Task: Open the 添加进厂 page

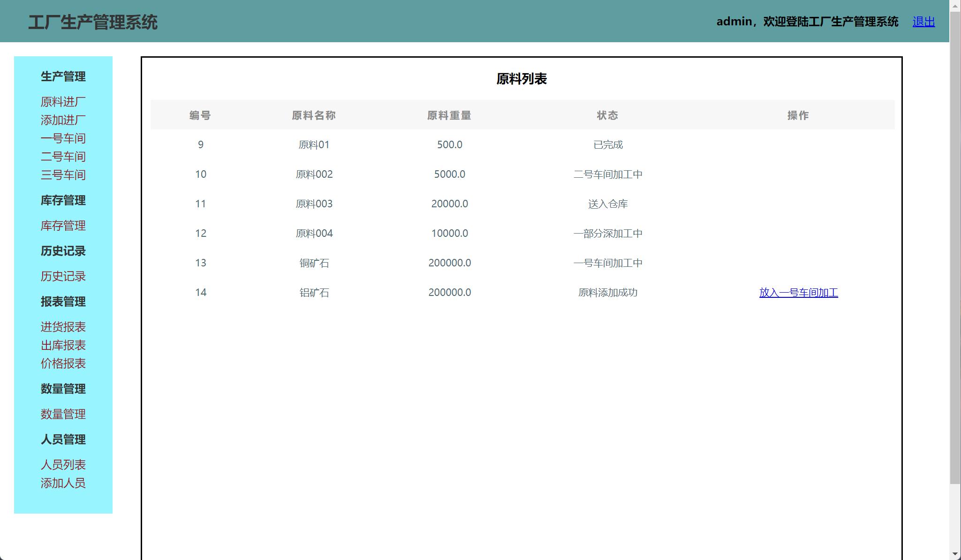Action: point(63,120)
